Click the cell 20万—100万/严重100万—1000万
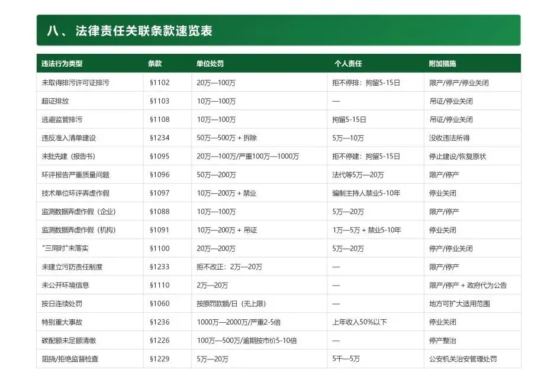 248,157
